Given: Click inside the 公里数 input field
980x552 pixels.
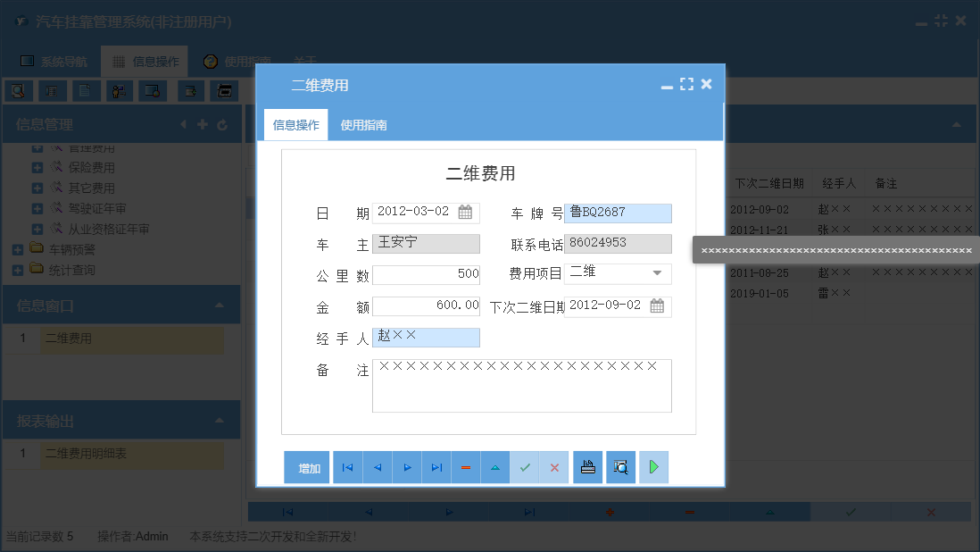Looking at the screenshot, I should 426,274.
